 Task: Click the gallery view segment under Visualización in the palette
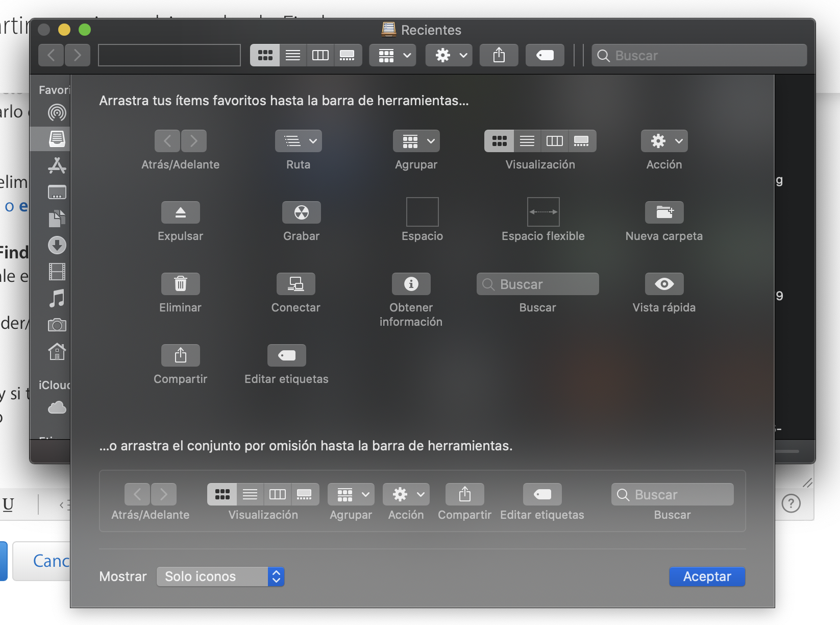(582, 141)
